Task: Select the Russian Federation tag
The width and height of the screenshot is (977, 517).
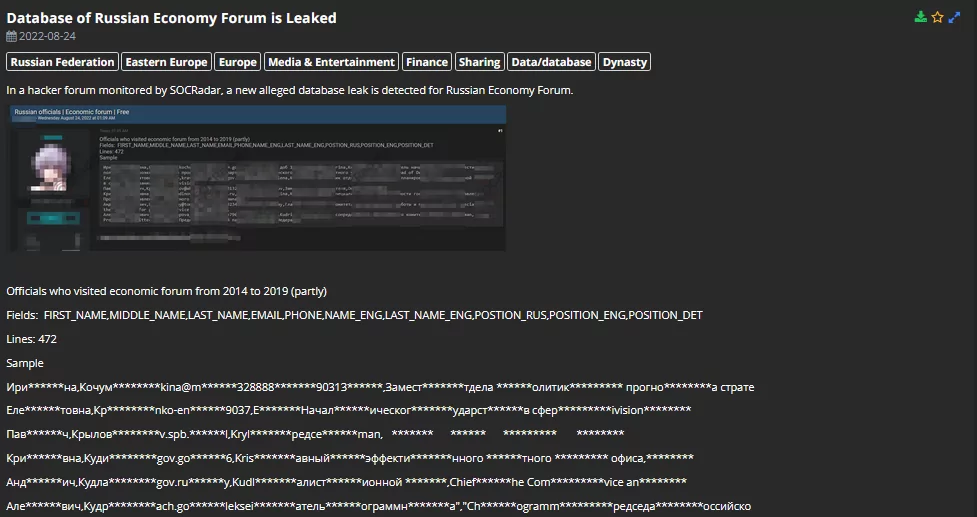Action: click(62, 62)
